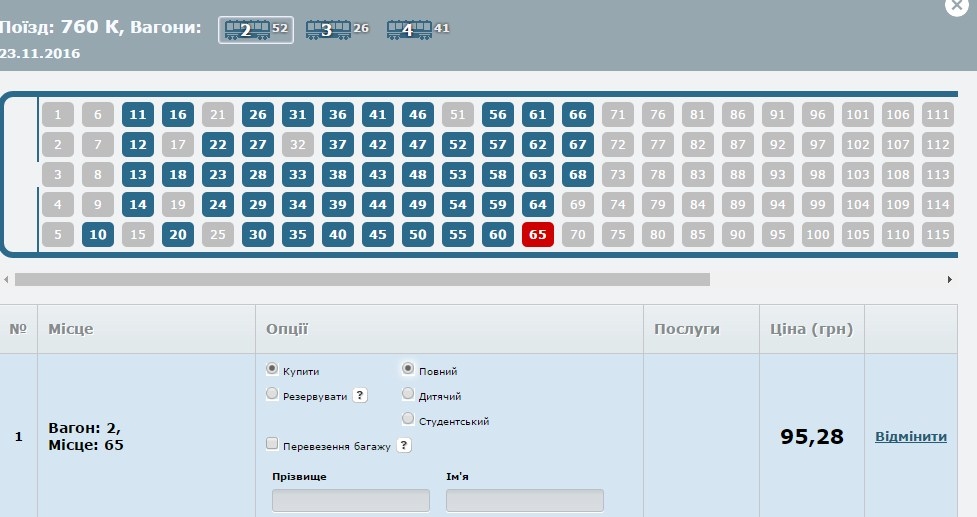Click help icon next to Резервувати

coord(360,395)
